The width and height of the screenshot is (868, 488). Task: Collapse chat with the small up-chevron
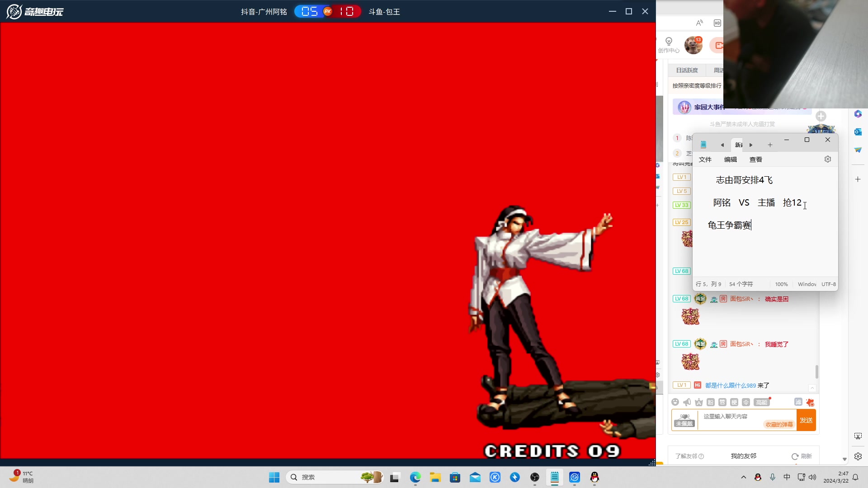pyautogui.click(x=812, y=388)
